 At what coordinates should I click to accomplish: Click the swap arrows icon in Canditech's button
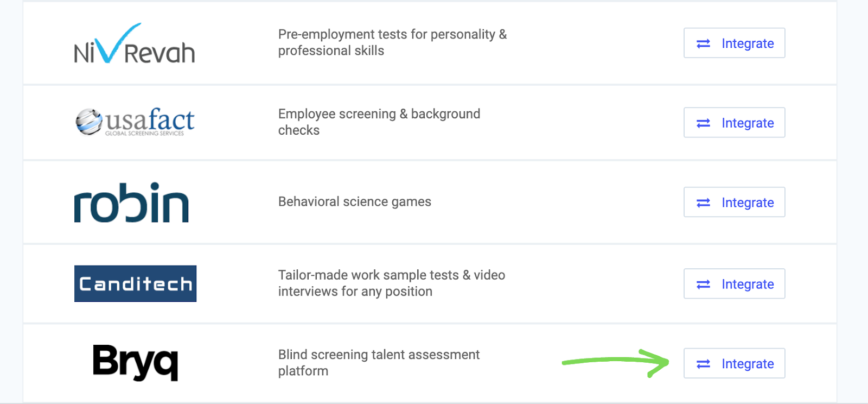coord(703,285)
